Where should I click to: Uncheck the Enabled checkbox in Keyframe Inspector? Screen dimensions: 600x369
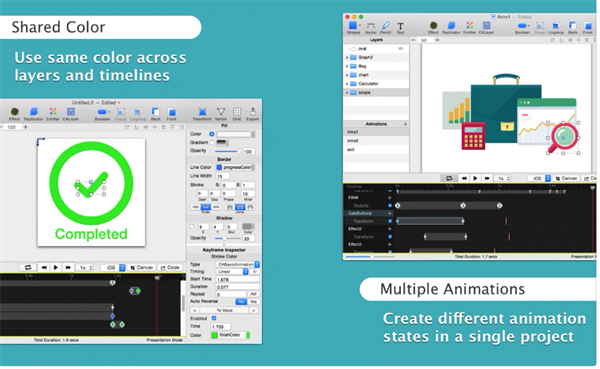coord(214,318)
